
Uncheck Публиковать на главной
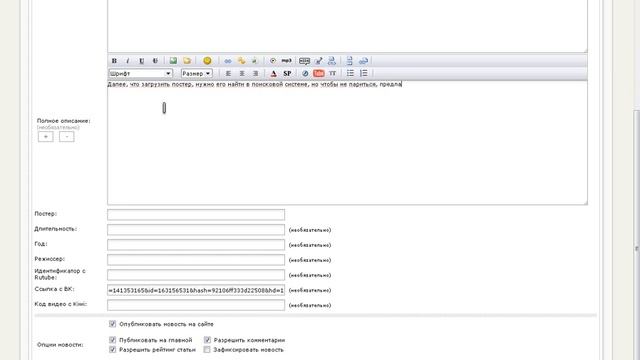pyautogui.click(x=113, y=340)
